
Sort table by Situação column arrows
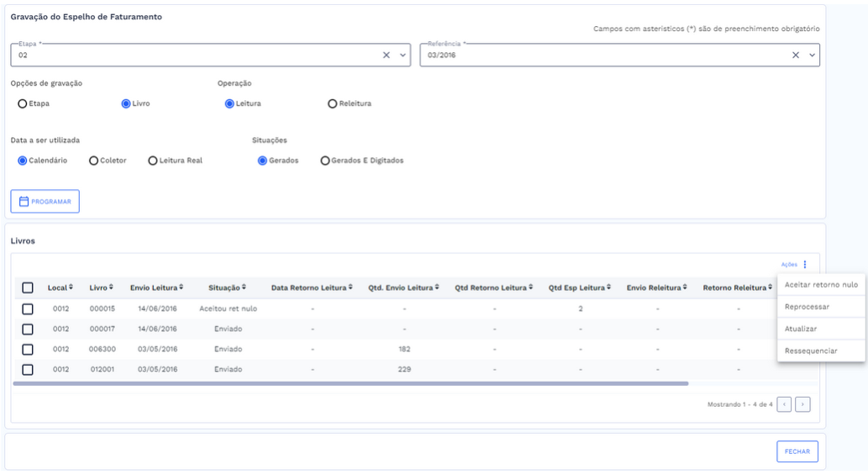coord(243,288)
